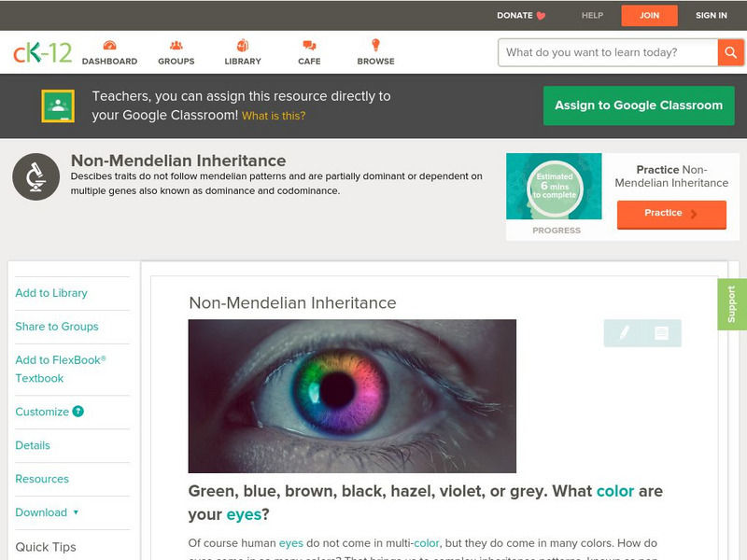747x560 pixels.
Task: Open the CAFE menu item
Action: click(309, 62)
